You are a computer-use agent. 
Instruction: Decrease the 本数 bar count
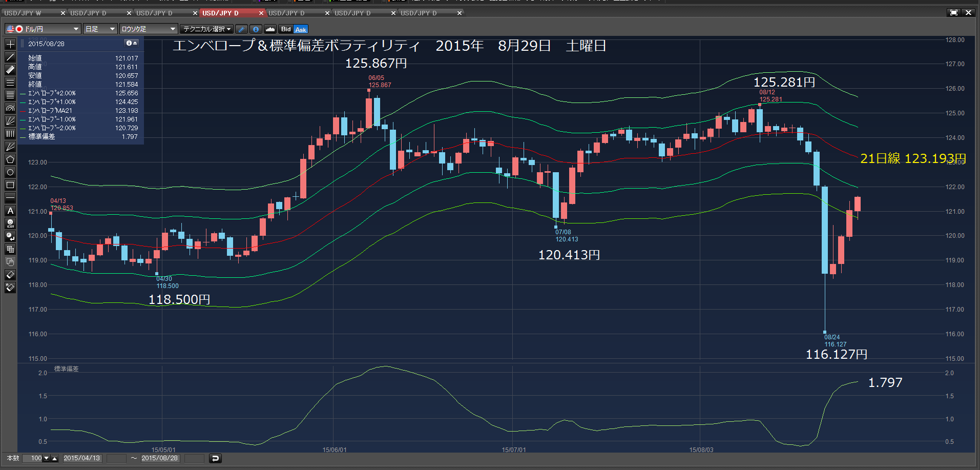click(x=47, y=458)
